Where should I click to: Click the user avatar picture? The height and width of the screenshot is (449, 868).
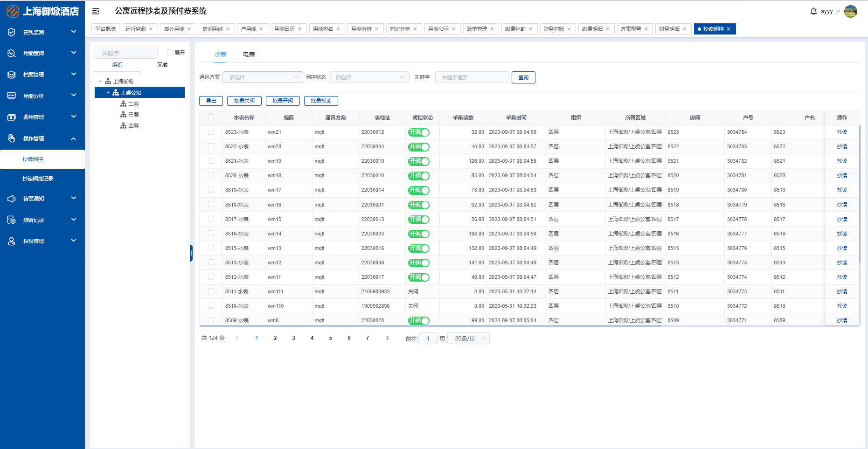(851, 11)
